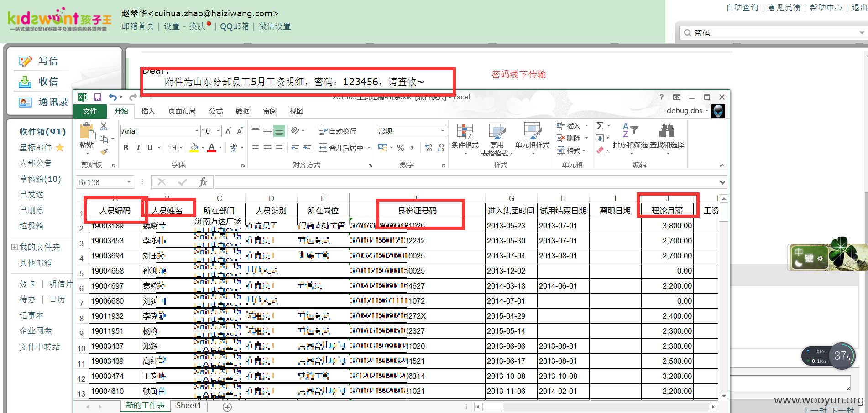Click the Redo arrow in Excel
This screenshot has width=868, height=413.
point(133,97)
